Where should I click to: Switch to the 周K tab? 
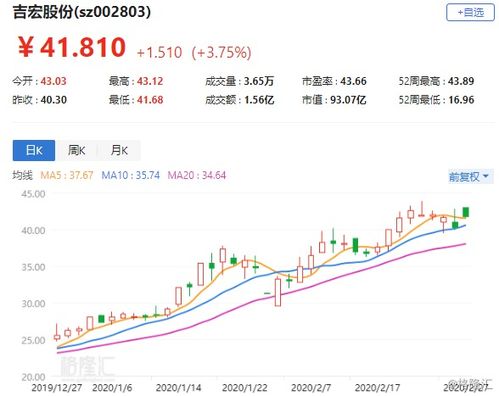tap(76, 150)
